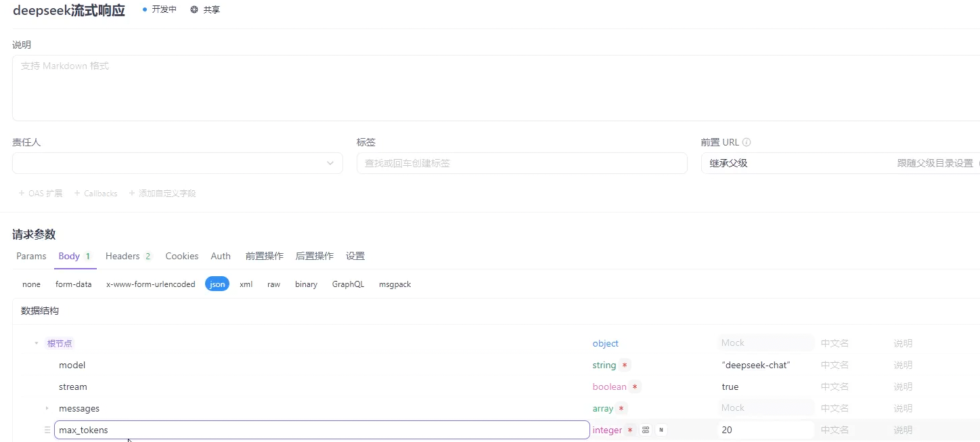Click the 共享 globe icon
The width and height of the screenshot is (980, 442).
point(194,10)
